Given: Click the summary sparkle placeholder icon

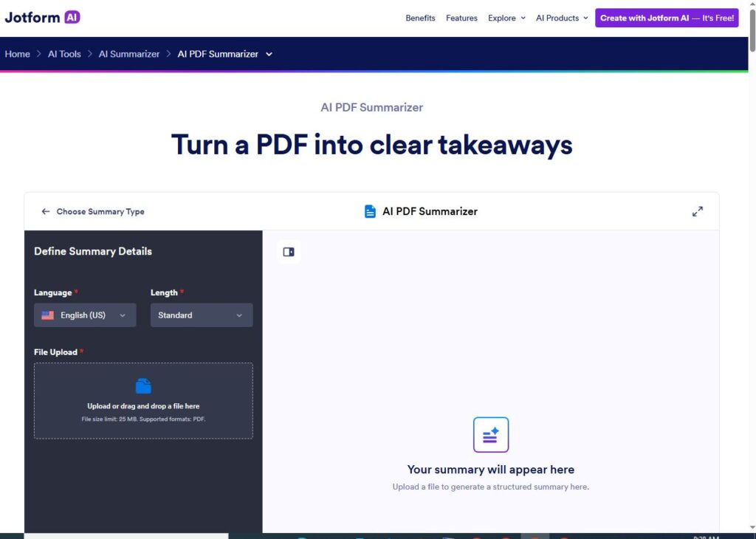Looking at the screenshot, I should (491, 435).
